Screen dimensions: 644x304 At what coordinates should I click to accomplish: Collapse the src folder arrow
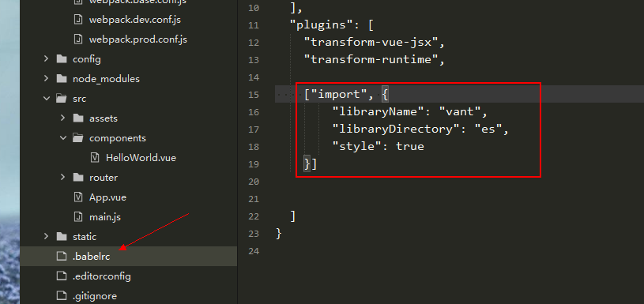[46, 99]
